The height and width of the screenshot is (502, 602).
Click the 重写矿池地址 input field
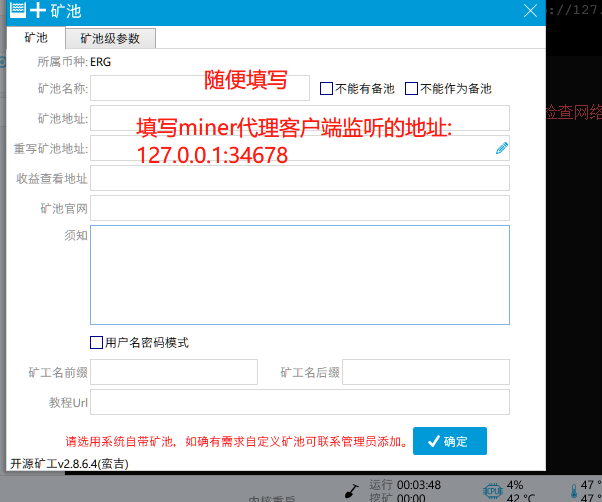(x=300, y=148)
